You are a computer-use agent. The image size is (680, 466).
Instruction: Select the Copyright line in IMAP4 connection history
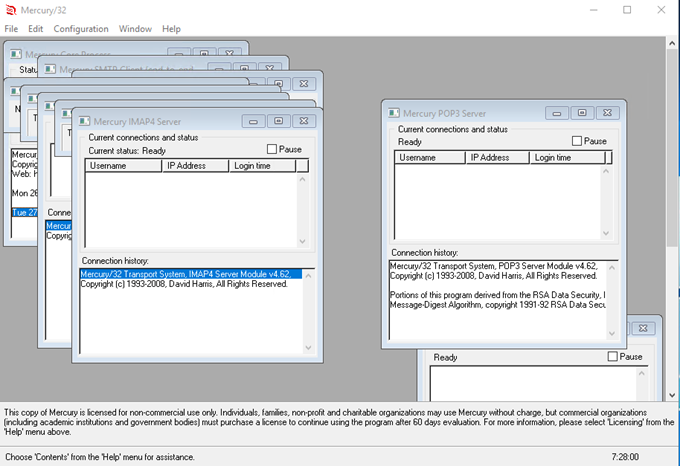[x=184, y=284]
